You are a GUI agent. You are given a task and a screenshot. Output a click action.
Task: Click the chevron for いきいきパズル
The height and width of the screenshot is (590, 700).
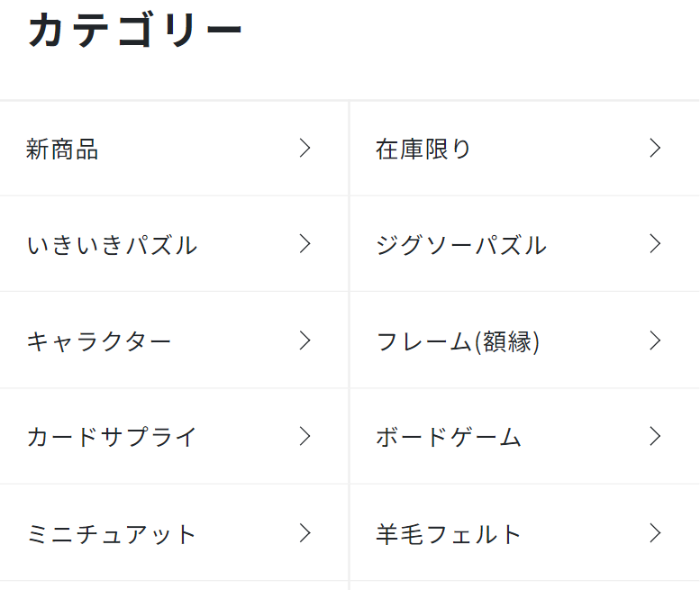click(305, 244)
